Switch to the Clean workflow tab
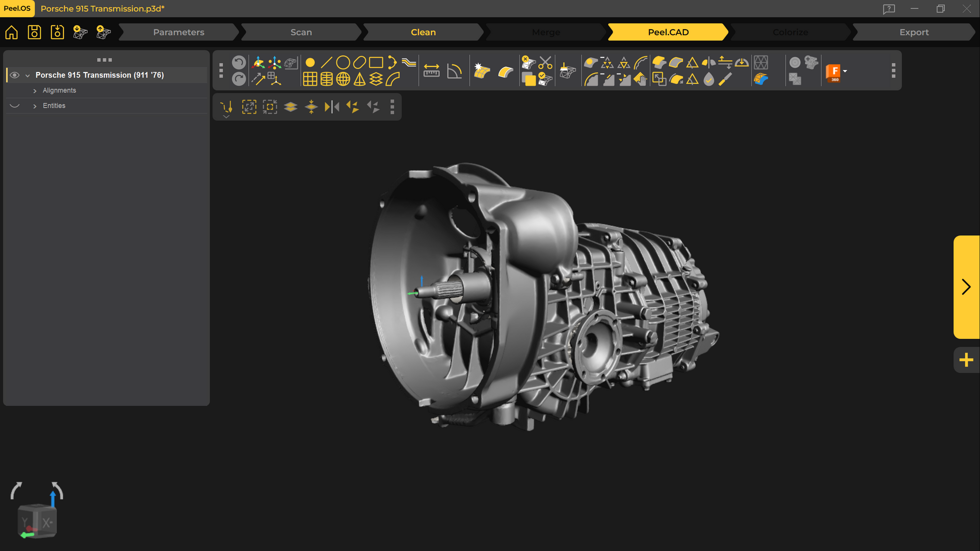980x551 pixels. 423,32
